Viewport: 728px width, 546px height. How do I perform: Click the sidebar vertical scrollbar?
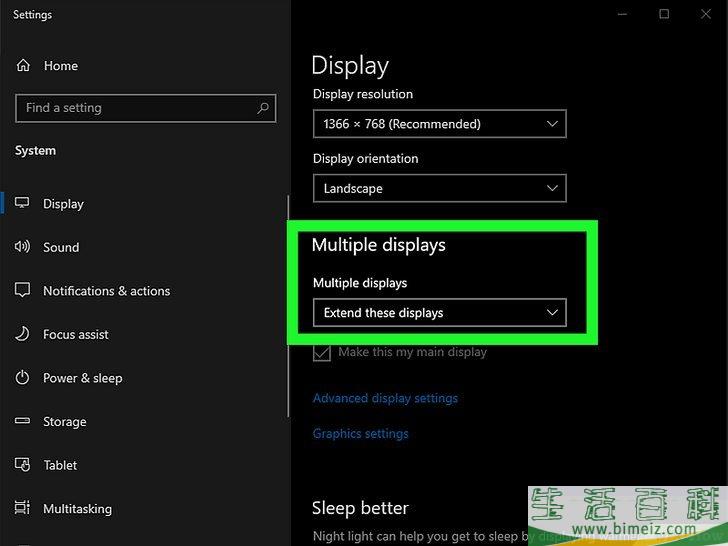pos(288,306)
